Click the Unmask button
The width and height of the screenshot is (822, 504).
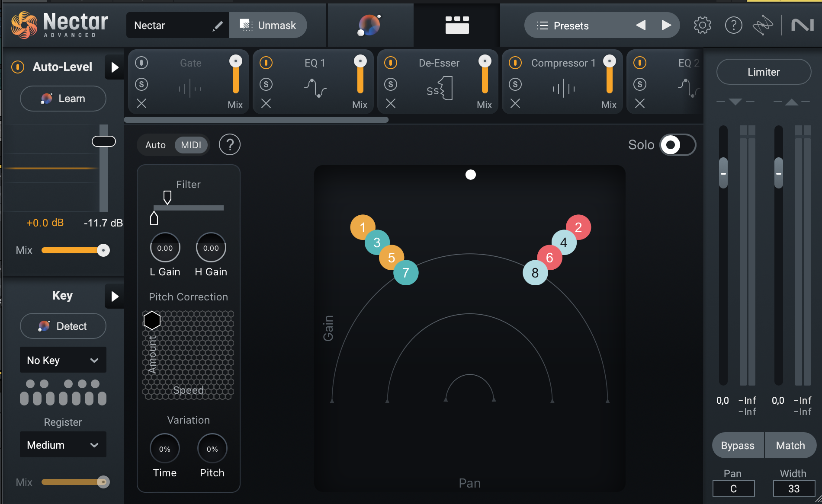[268, 26]
